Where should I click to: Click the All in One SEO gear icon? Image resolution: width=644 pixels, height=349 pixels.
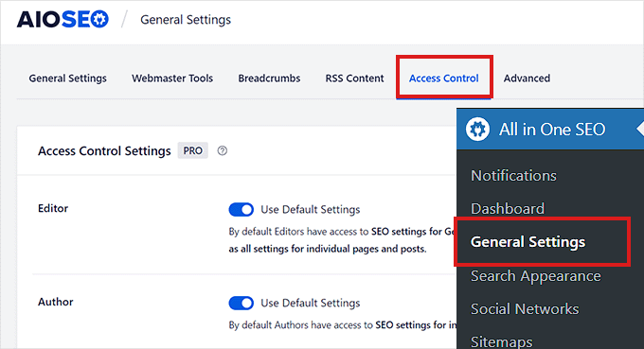(477, 130)
